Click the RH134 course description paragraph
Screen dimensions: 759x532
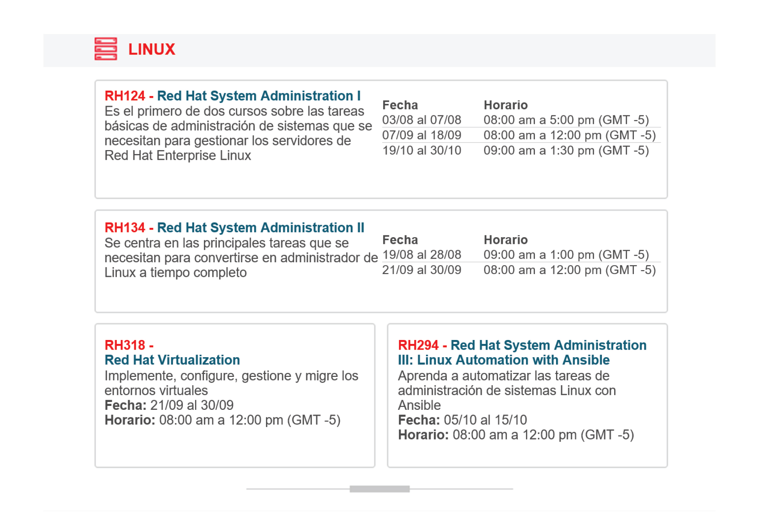[x=241, y=258]
